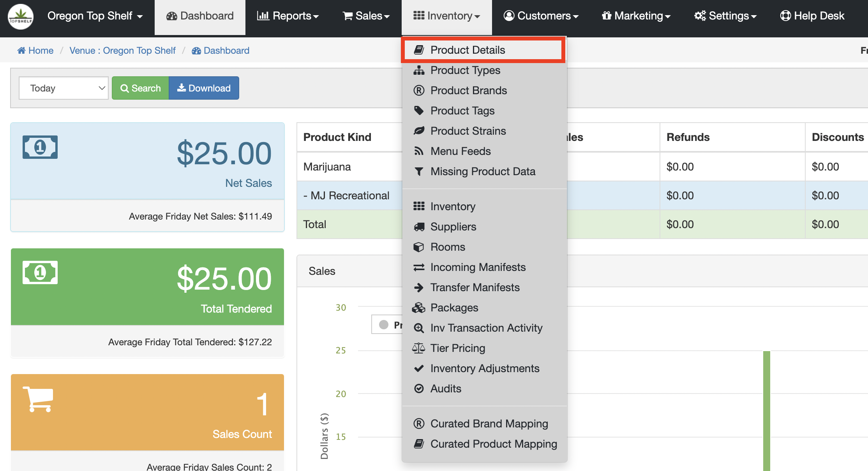
Task: Click the Product Kind column header
Action: point(337,137)
